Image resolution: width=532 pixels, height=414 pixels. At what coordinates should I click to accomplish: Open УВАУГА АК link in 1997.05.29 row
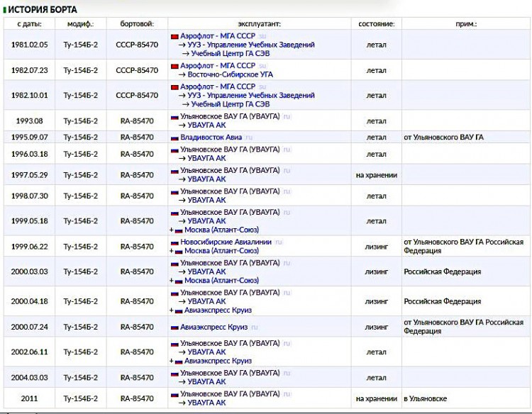[x=206, y=179]
